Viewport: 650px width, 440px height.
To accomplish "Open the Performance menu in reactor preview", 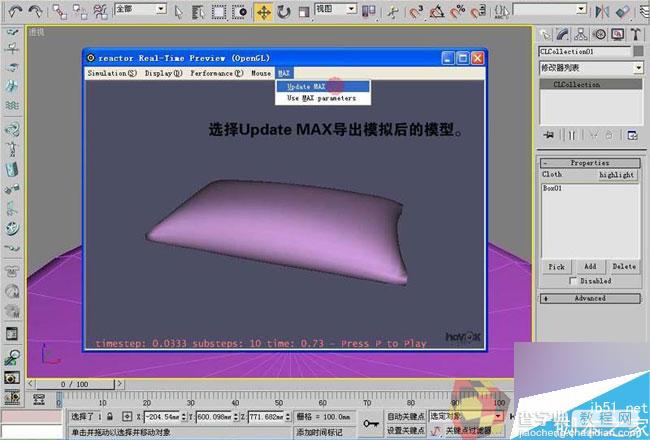I will tap(217, 73).
